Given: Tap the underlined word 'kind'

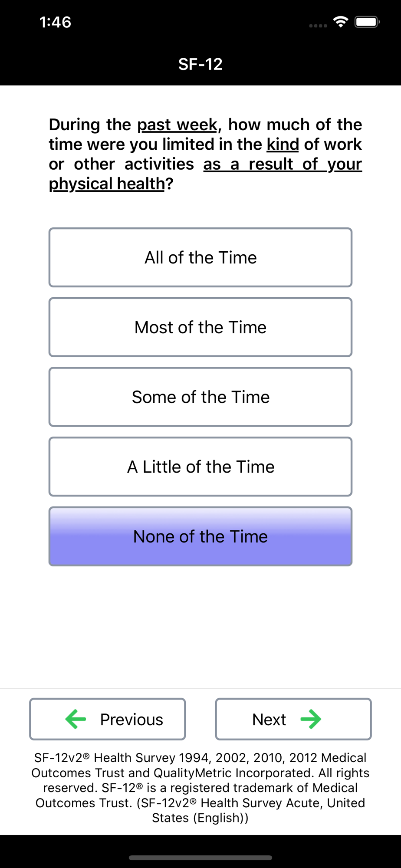Looking at the screenshot, I should 283,145.
